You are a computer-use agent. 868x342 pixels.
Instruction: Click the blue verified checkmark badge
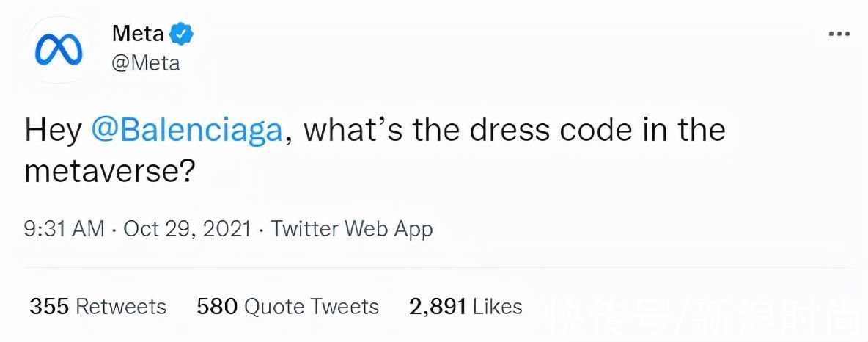click(181, 34)
